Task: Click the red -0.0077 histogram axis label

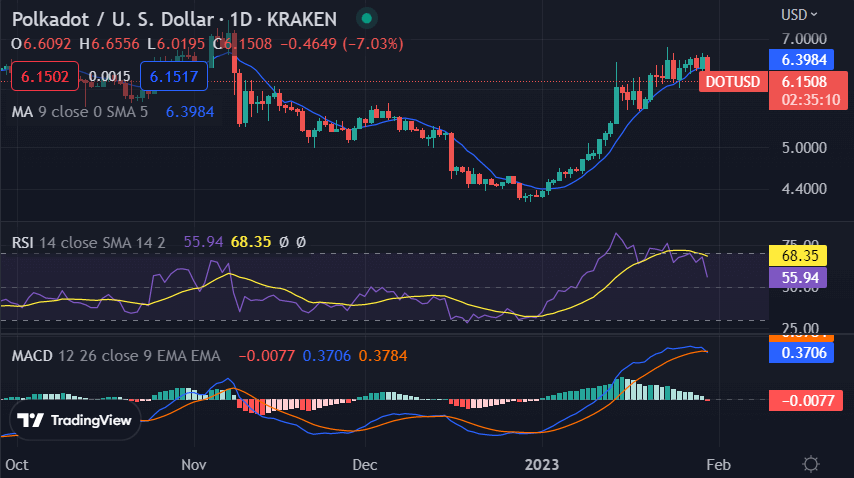Action: click(806, 401)
